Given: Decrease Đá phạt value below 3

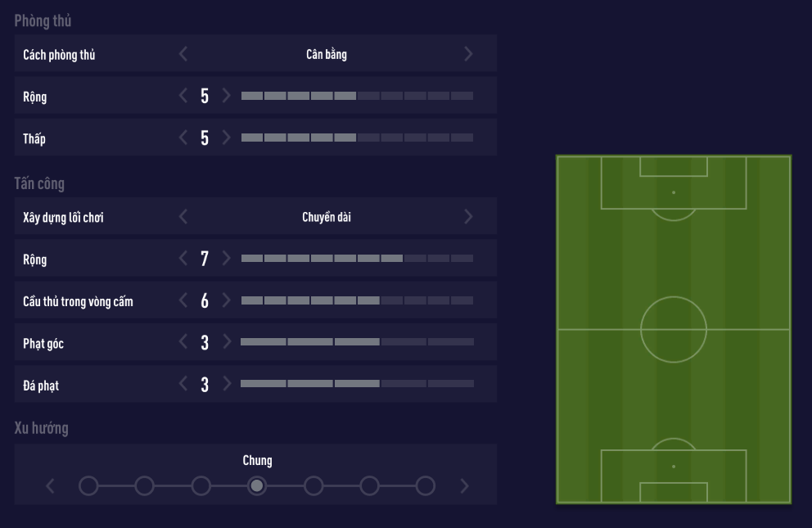Looking at the screenshot, I should 183,384.
